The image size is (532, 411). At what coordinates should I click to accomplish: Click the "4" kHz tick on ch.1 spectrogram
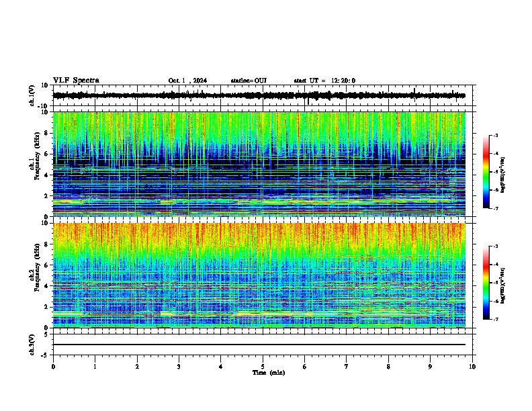click(47, 175)
